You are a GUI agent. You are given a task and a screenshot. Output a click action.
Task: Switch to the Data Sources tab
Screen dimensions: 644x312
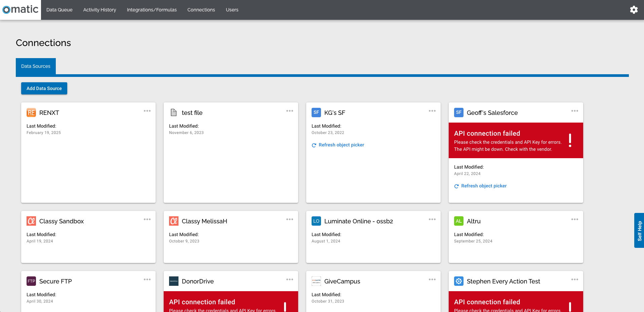[x=36, y=66]
